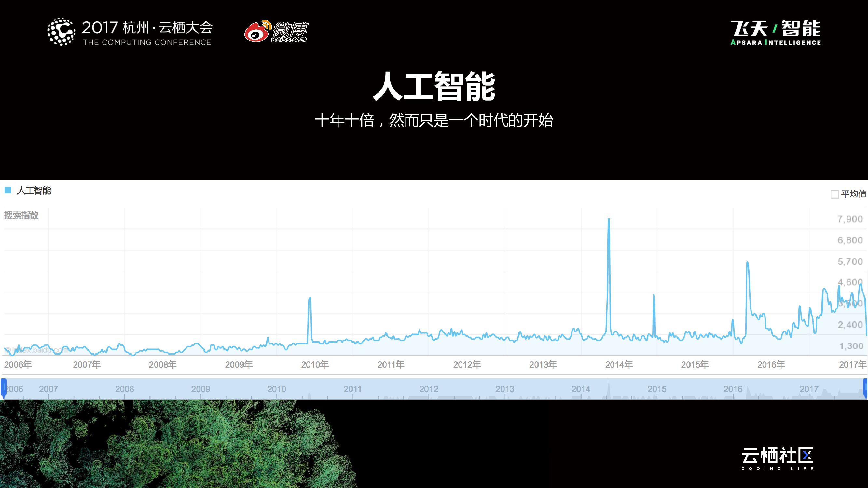Click the 2013年 x-axis label
The height and width of the screenshot is (488, 868).
point(543,365)
